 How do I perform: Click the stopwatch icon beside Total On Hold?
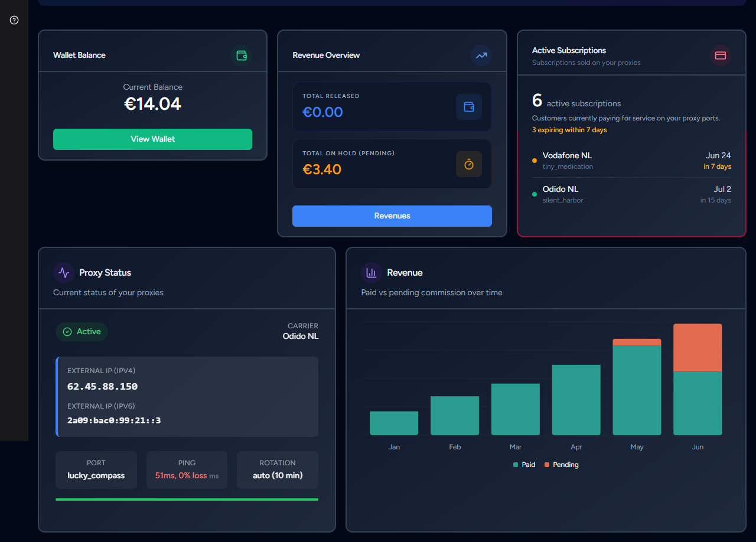click(x=469, y=164)
